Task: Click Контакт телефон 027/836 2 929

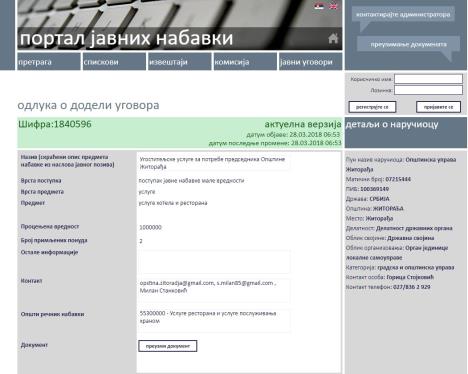Action: click(x=388, y=287)
